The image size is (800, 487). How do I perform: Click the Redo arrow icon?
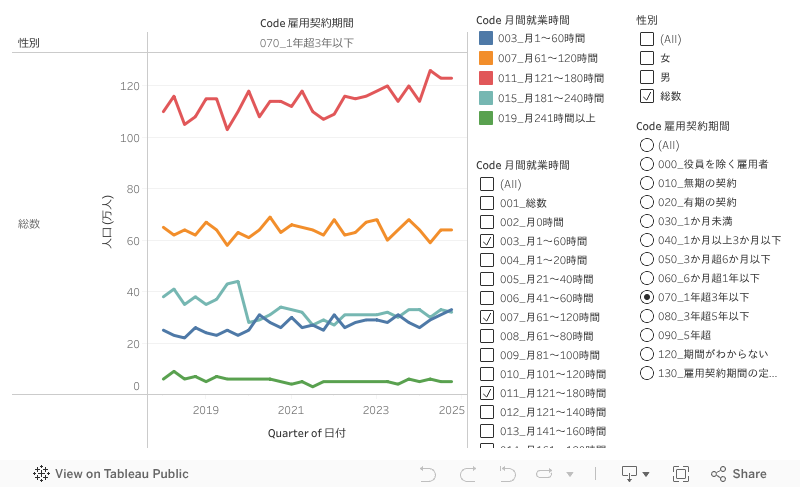[467, 474]
